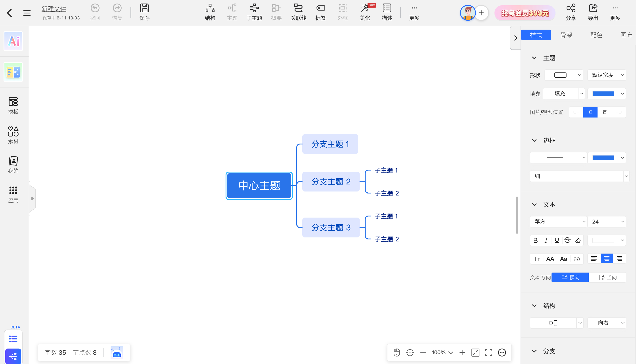Collapse the 边框 border section
Screen dimensions: 636x364
(x=534, y=140)
